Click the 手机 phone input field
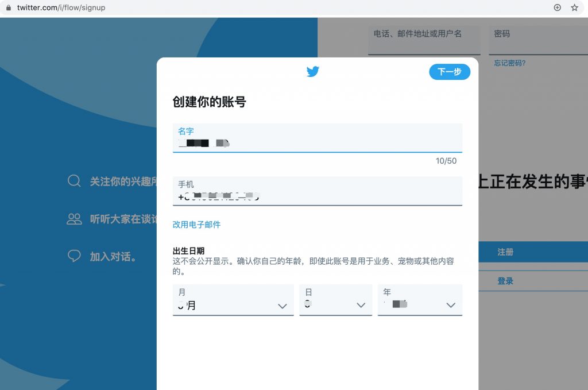 tap(317, 191)
